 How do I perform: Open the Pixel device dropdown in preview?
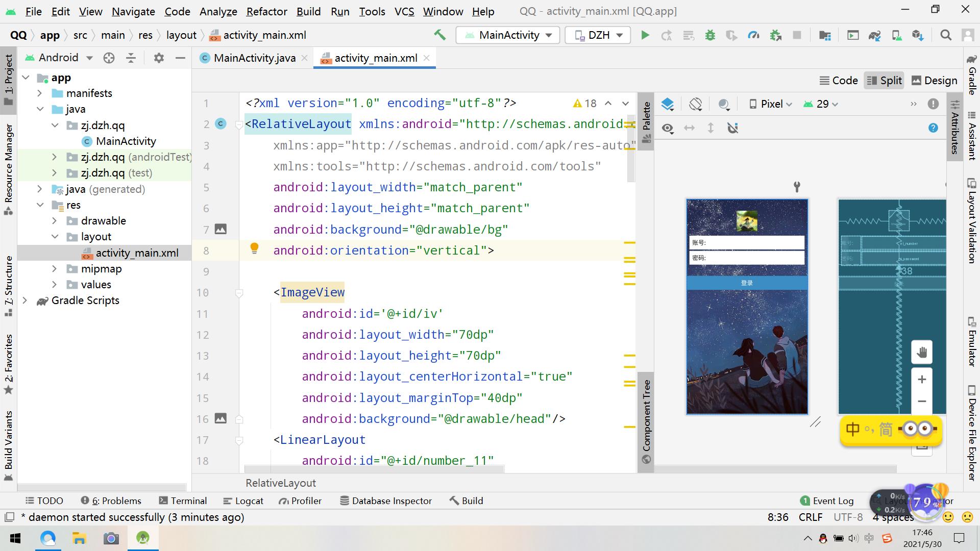pyautogui.click(x=771, y=104)
